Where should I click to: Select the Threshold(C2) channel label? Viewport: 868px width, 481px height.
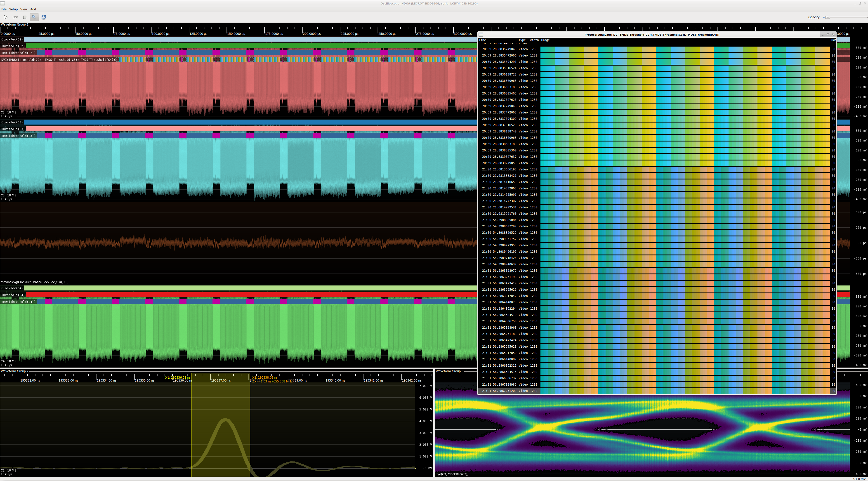13,46
